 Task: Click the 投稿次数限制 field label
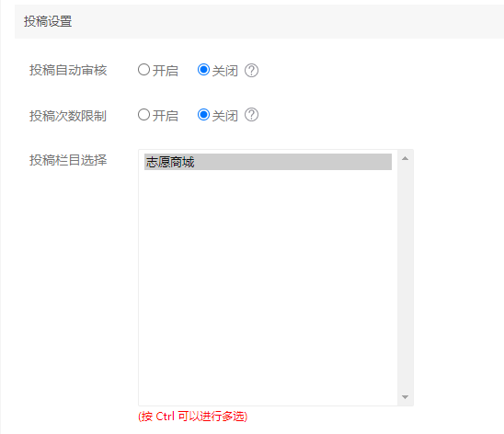coord(68,116)
